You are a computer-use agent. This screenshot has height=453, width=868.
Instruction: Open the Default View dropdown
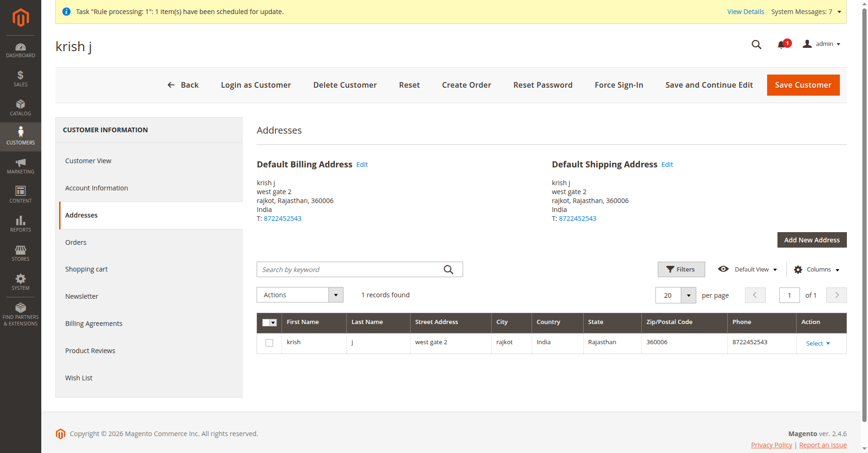[747, 270]
